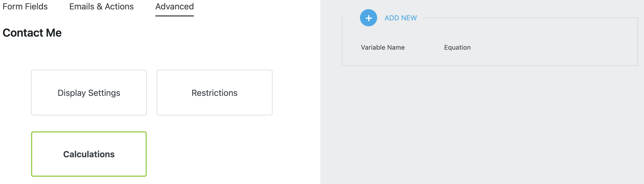This screenshot has height=184, width=644.
Task: Click the blue plus icon
Action: 368,18
